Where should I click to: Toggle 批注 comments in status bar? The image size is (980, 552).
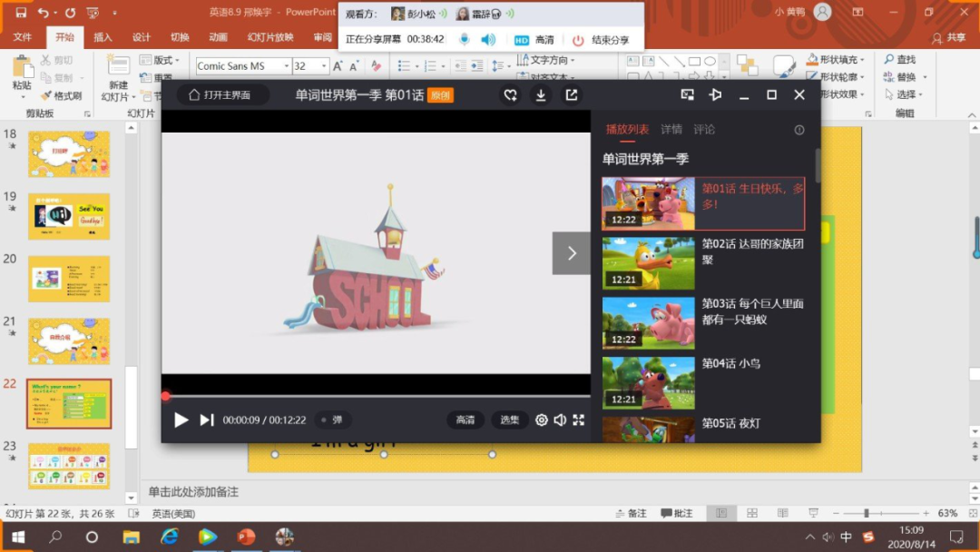(x=676, y=513)
